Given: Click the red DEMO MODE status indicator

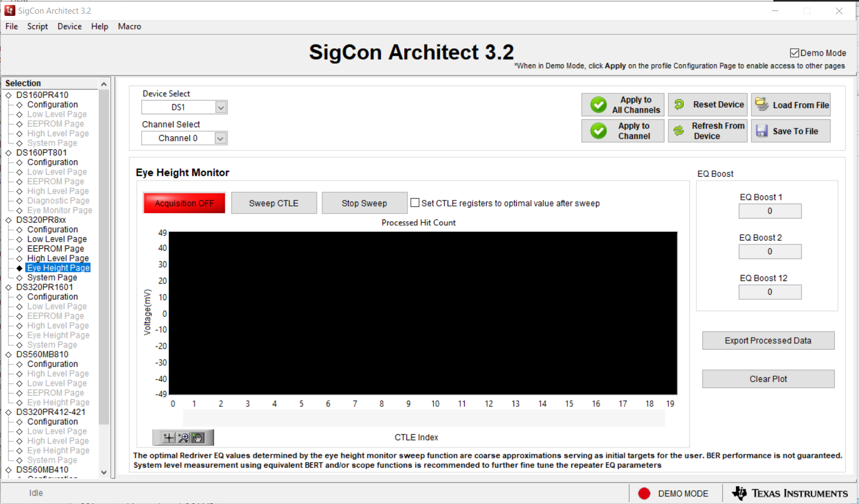Looking at the screenshot, I should point(644,494).
